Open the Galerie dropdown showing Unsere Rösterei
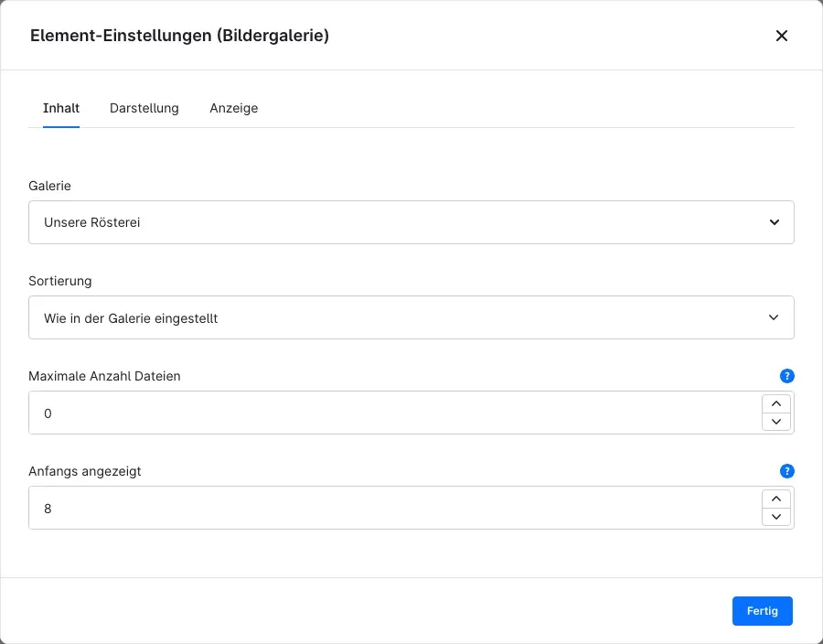The width and height of the screenshot is (823, 644). tap(411, 222)
